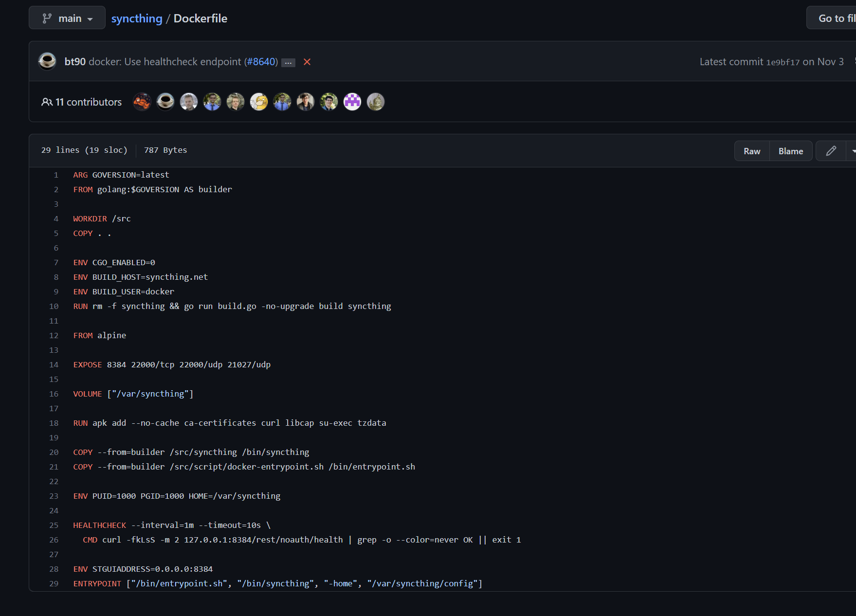Switch to the Blame view

pyautogui.click(x=790, y=151)
